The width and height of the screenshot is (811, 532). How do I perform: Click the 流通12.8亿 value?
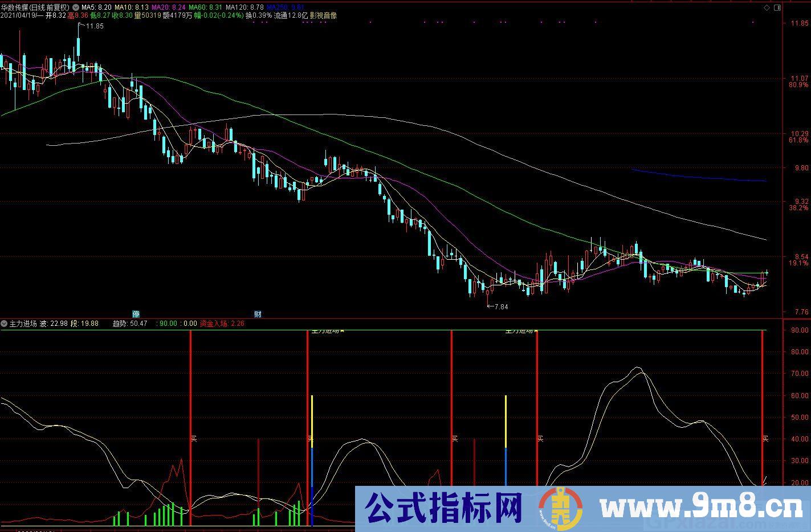tap(291, 15)
